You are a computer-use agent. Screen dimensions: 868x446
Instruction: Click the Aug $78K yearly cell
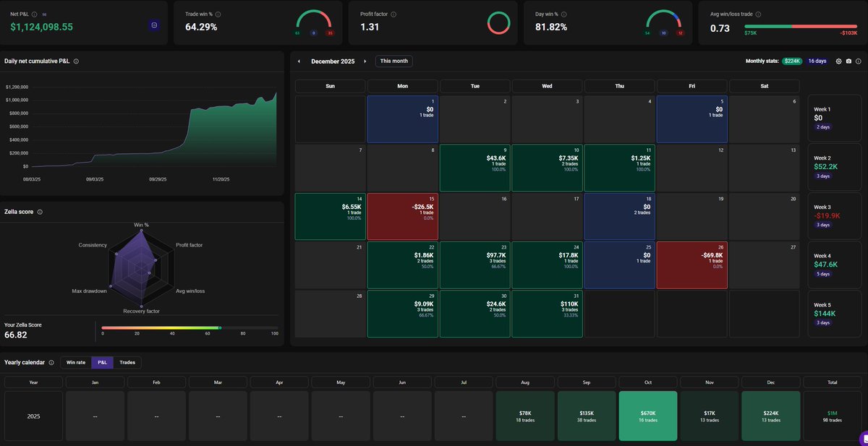point(525,416)
